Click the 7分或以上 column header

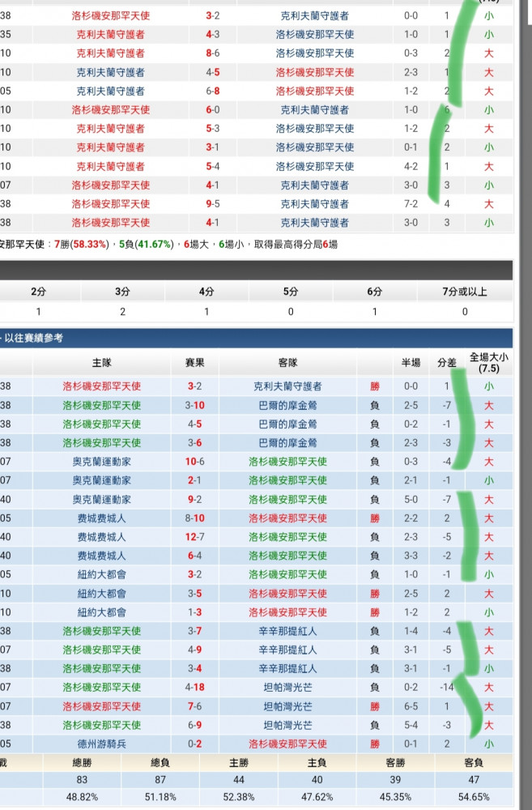[465, 292]
